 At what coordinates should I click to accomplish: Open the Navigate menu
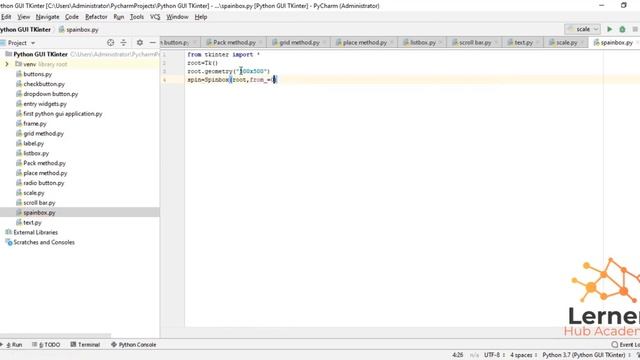47,17
